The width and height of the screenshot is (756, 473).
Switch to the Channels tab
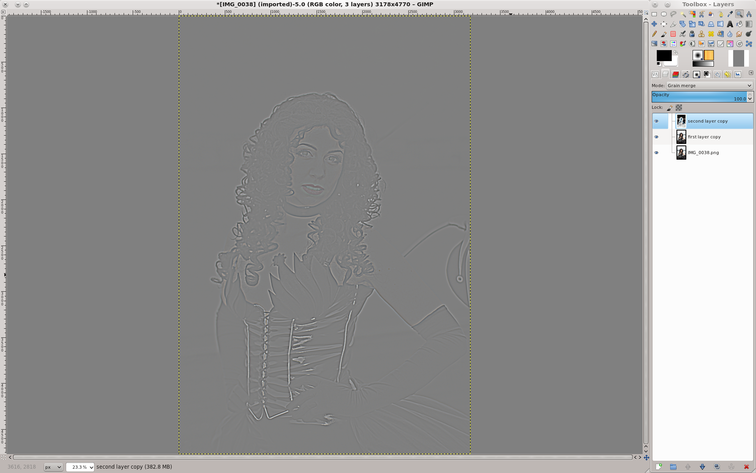tap(675, 74)
